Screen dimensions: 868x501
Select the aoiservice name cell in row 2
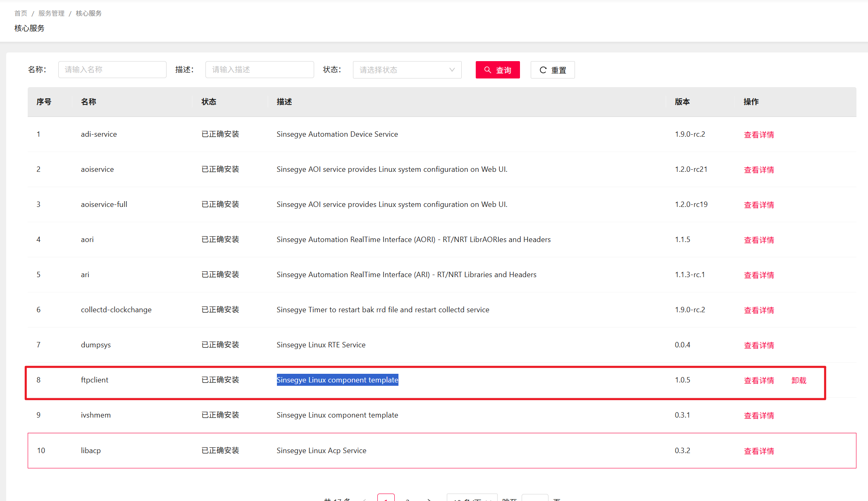[x=97, y=169]
